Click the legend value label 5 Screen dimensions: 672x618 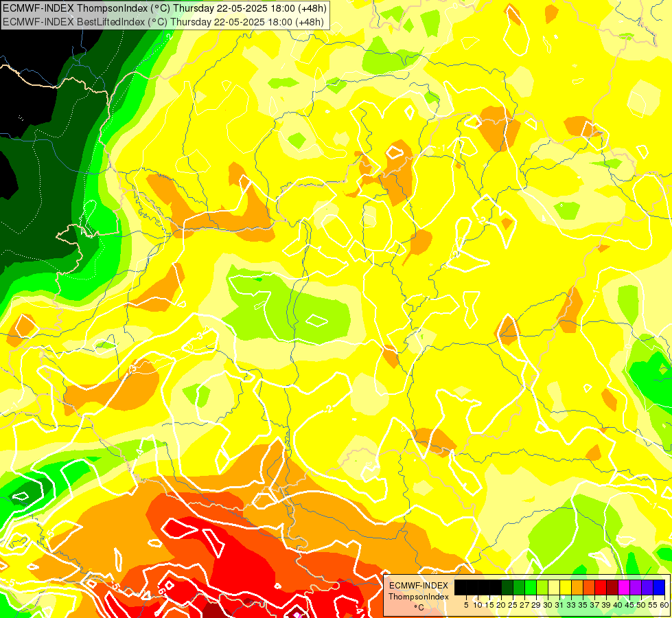click(x=466, y=605)
